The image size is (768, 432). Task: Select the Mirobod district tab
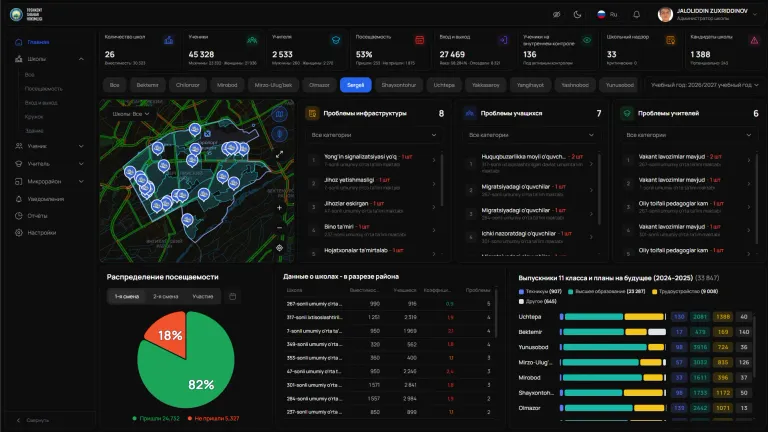227,85
